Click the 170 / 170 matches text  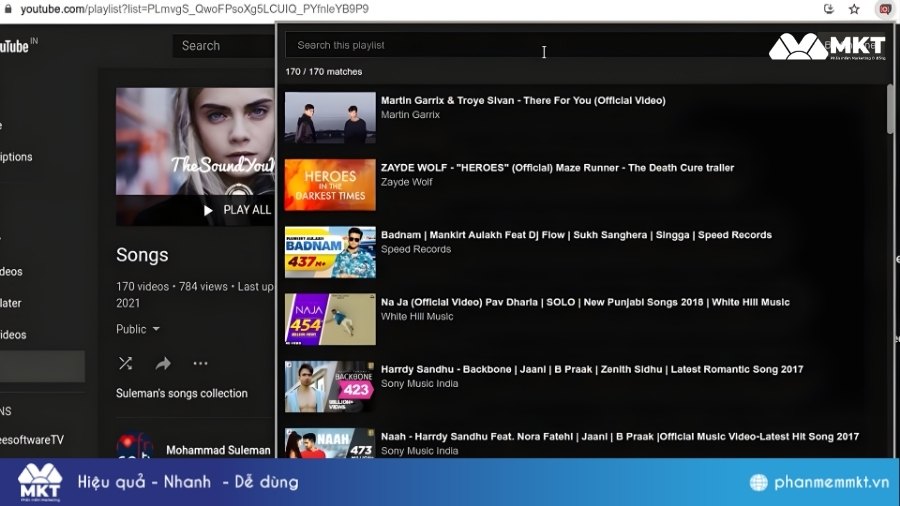(324, 72)
